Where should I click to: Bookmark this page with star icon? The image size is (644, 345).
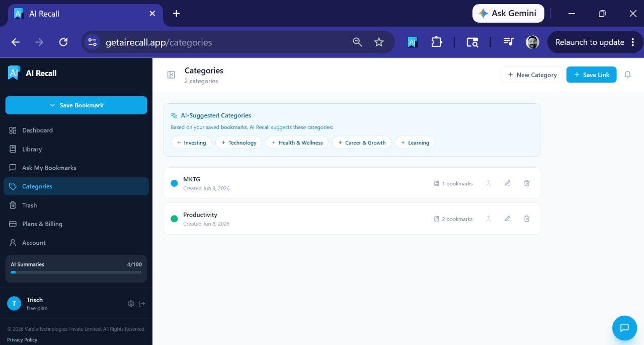[379, 42]
